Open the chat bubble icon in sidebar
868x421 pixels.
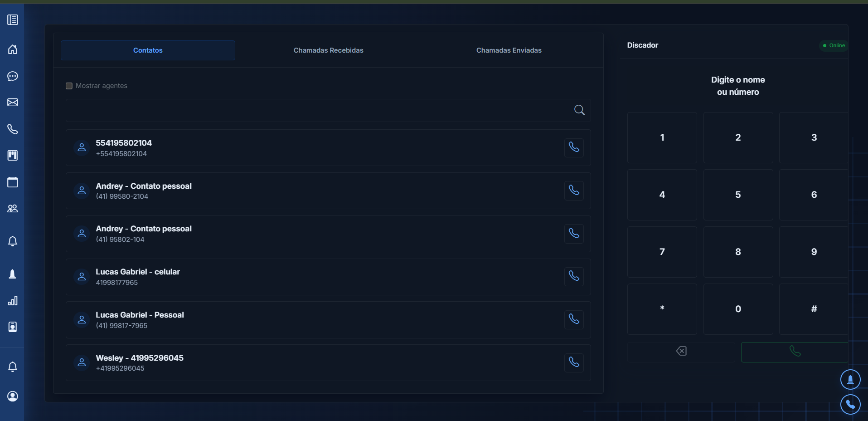pos(13,76)
